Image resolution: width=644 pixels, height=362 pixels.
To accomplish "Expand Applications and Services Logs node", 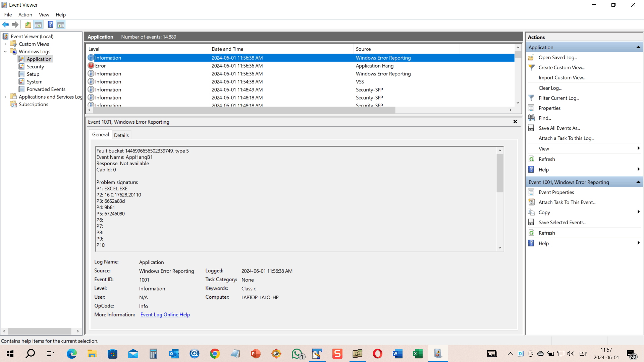I will coord(5,97).
